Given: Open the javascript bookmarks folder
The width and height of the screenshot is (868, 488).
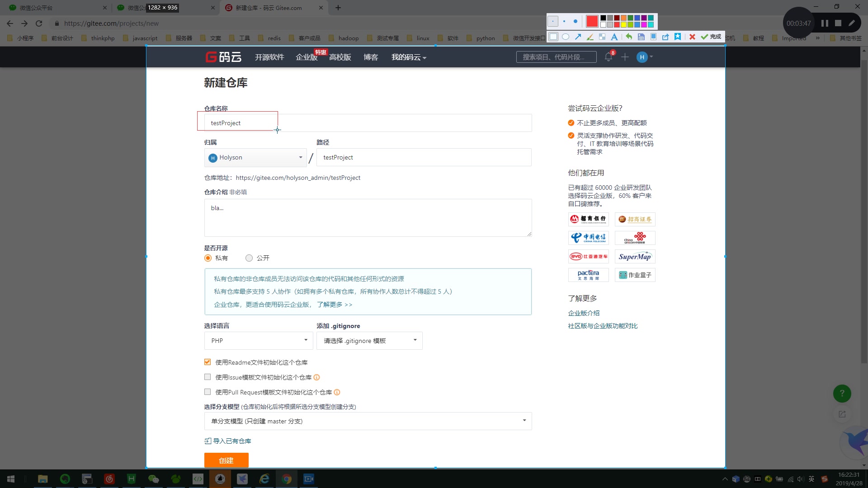Looking at the screenshot, I should [140, 38].
